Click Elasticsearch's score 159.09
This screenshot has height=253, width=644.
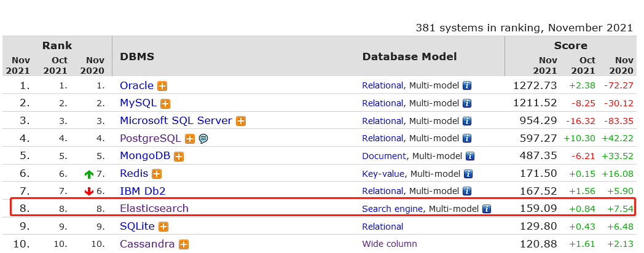[539, 209]
